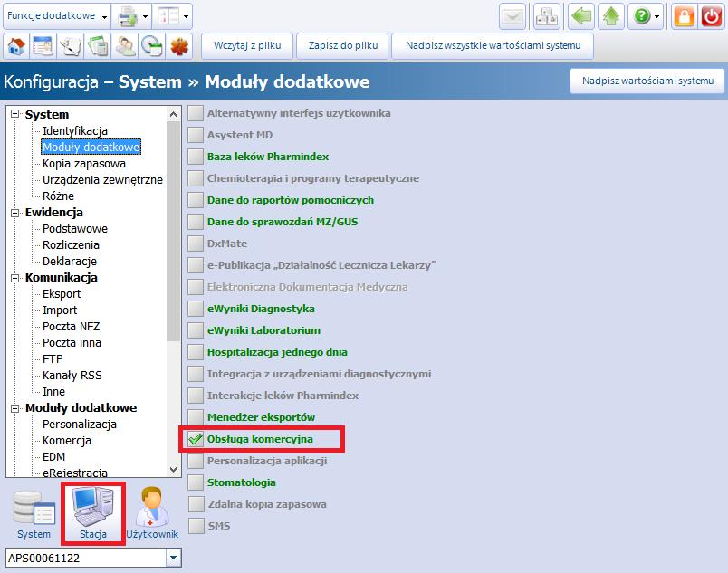Screen dimensions: 728x573
Task: Open APS00061122 station combo box arrow
Action: coord(173,558)
